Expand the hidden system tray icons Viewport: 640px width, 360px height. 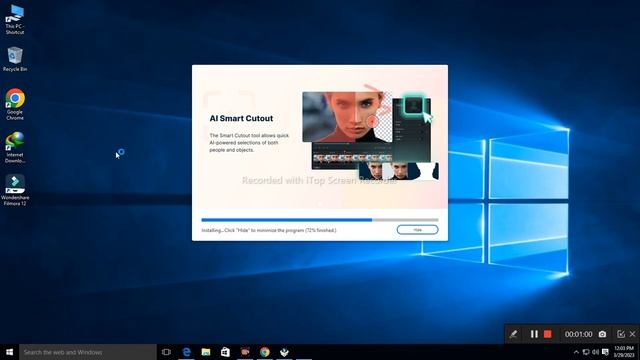576,352
